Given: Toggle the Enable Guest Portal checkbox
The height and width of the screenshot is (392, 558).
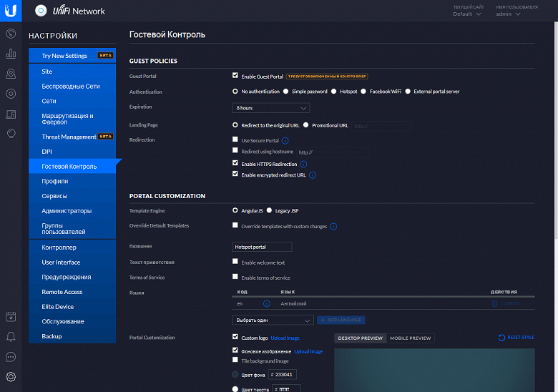Looking at the screenshot, I should pyautogui.click(x=235, y=75).
